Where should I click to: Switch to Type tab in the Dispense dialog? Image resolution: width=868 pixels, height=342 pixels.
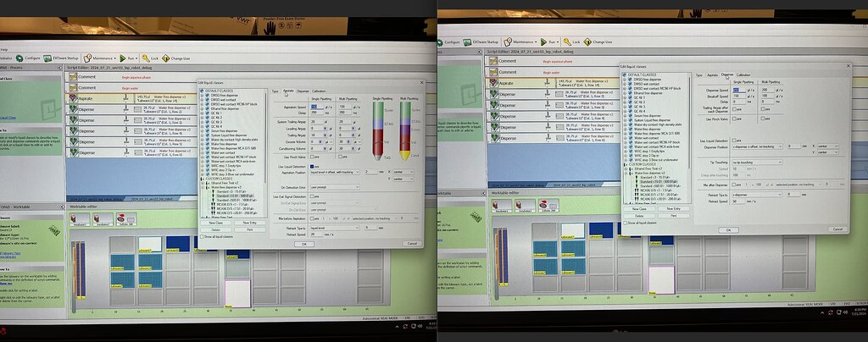699,74
